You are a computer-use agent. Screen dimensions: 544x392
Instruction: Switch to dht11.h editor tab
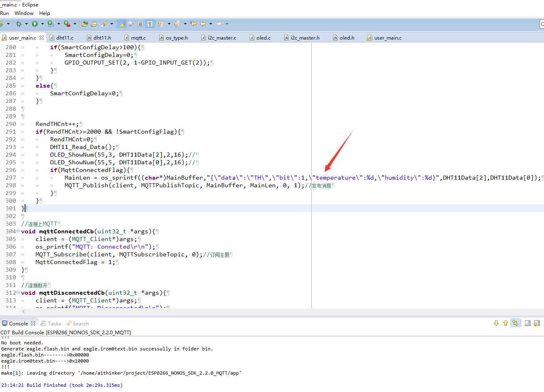tap(99, 38)
